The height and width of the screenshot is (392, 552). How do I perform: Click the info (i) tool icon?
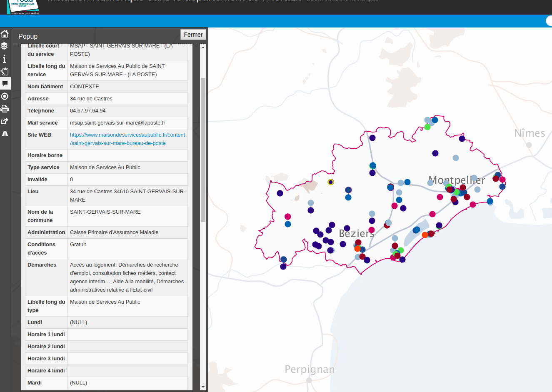pyautogui.click(x=5, y=59)
